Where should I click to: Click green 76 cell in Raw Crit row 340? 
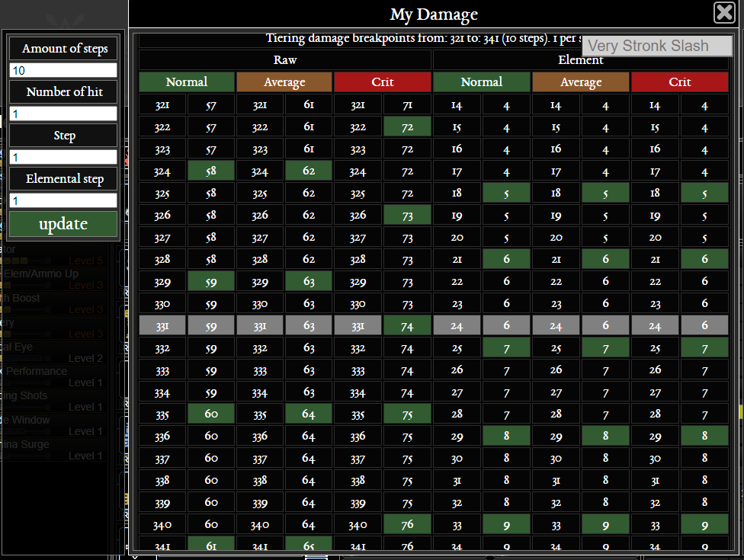click(407, 524)
